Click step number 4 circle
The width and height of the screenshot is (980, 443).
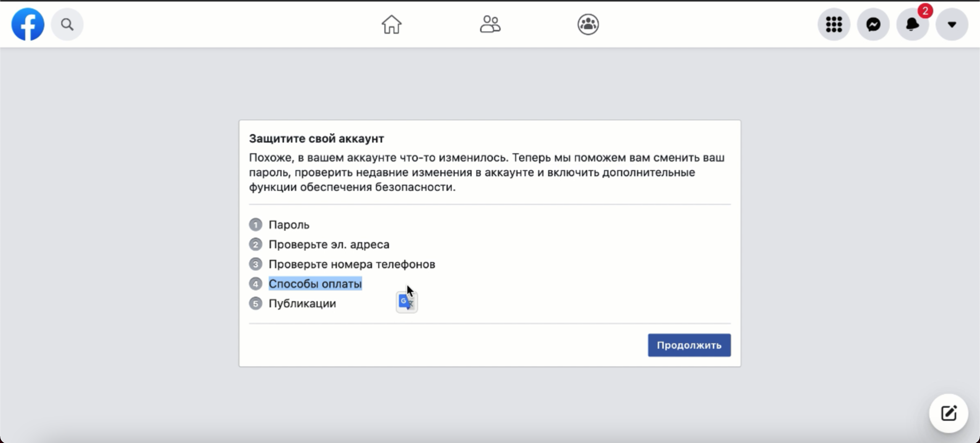pyautogui.click(x=255, y=284)
